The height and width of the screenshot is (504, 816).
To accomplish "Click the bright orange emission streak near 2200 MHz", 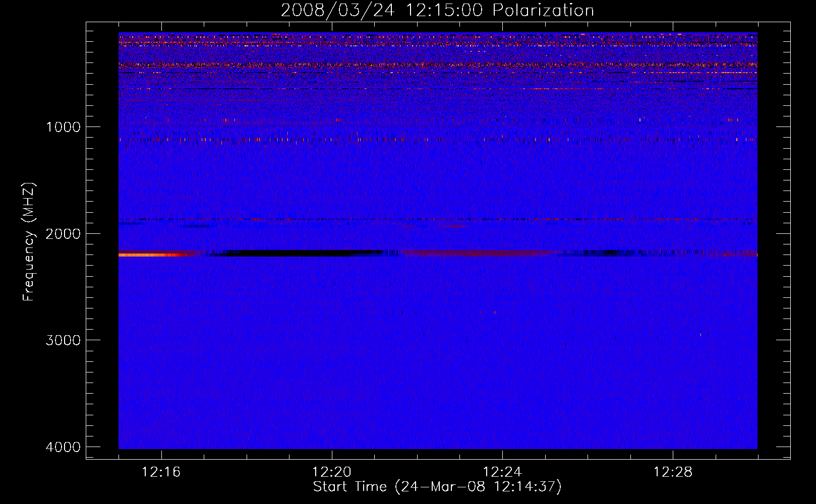I will (x=151, y=255).
